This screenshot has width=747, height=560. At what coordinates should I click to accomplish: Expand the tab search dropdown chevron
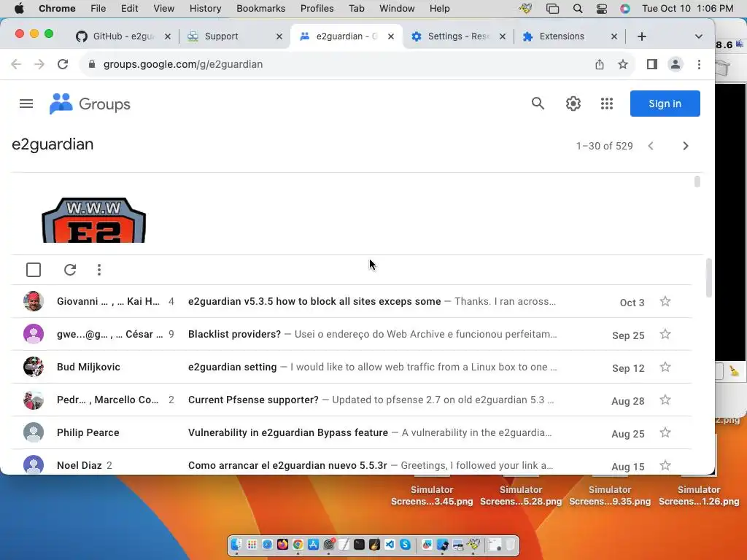pos(698,36)
